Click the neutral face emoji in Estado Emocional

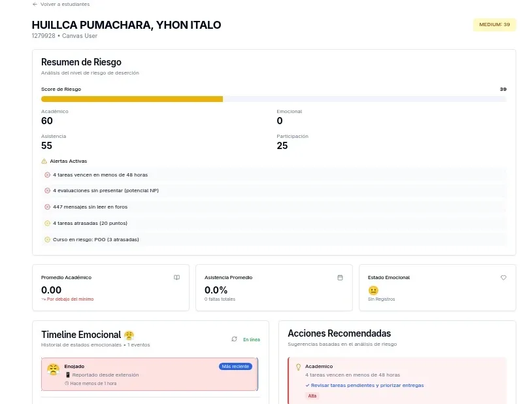click(373, 290)
